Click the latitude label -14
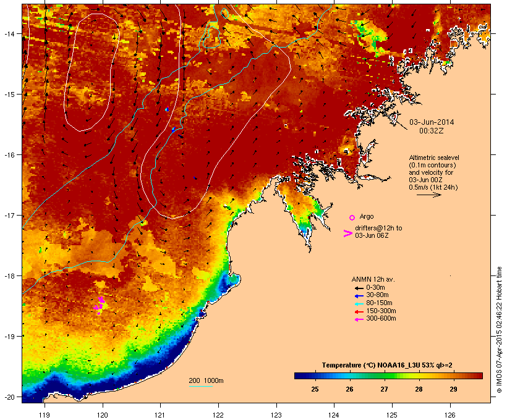 pos(9,33)
